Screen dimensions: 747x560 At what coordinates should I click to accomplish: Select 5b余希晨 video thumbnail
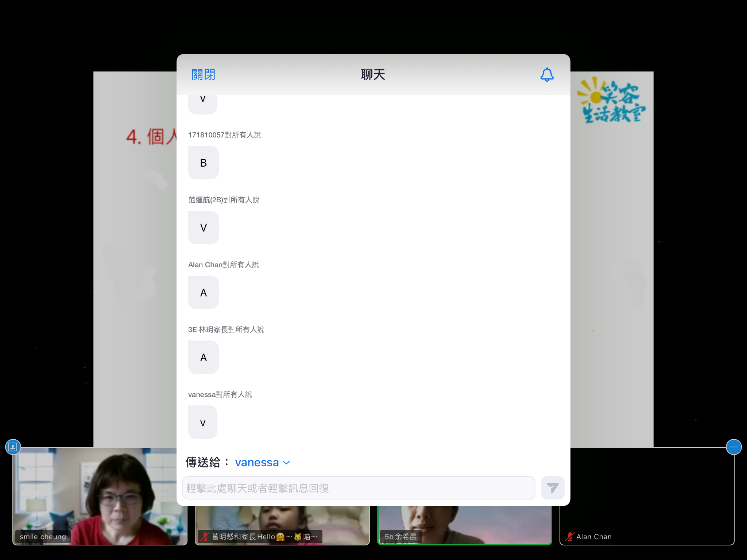click(x=464, y=525)
